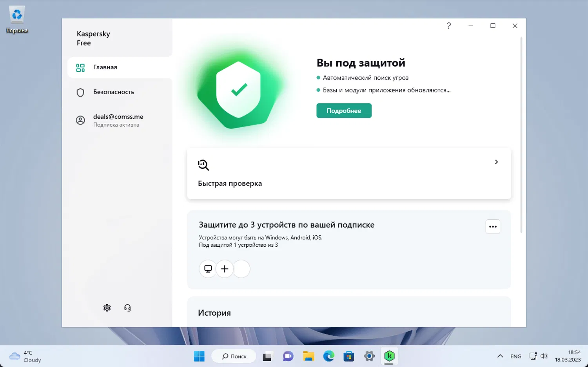Click the vertical scrollbar in main panel

(x=521, y=135)
